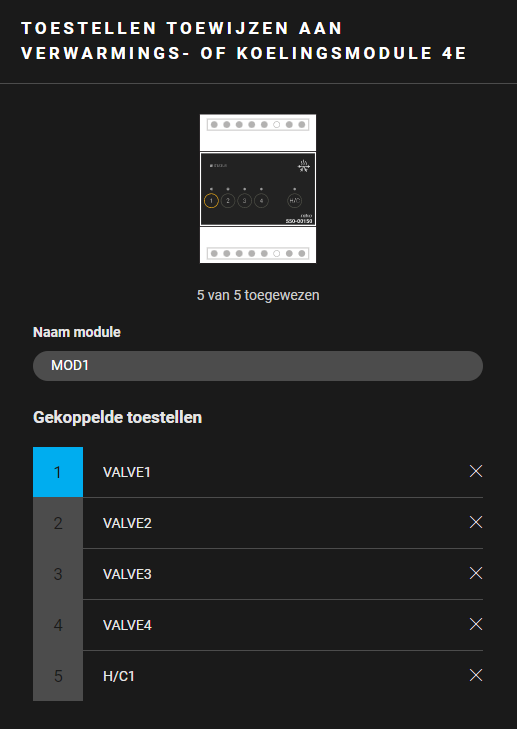Image resolution: width=517 pixels, height=729 pixels.
Task: Click the heating/cooling symbol on the module
Action: click(304, 166)
